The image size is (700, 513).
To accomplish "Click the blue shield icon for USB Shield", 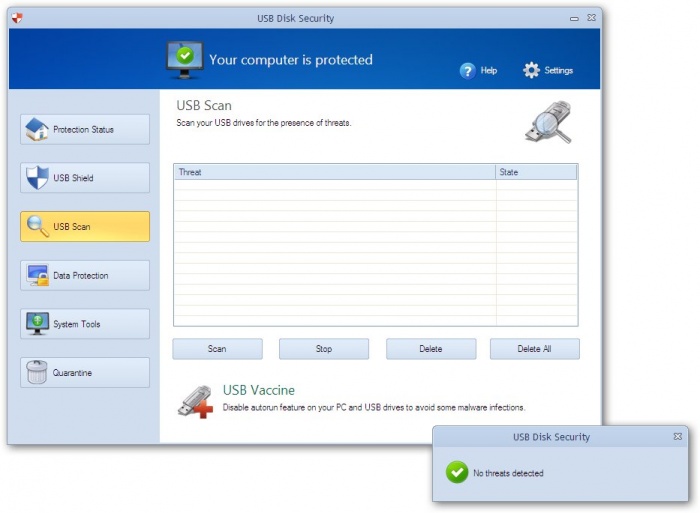I will click(x=37, y=178).
